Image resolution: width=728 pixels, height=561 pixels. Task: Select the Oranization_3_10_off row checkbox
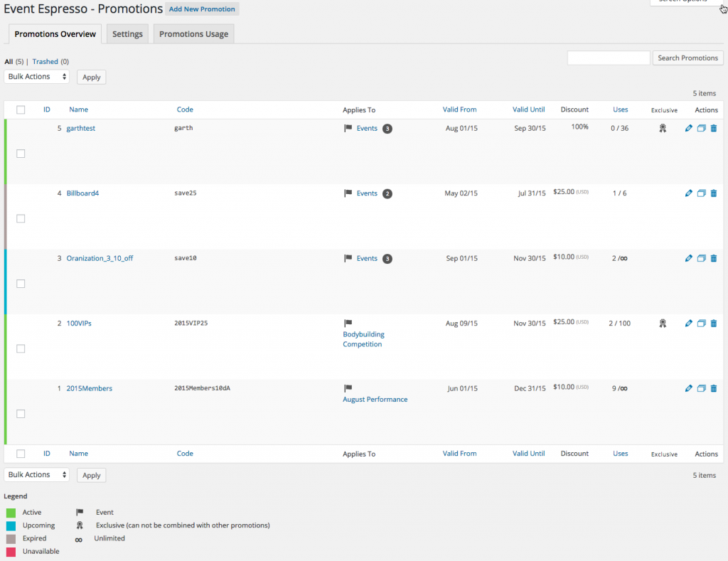point(21,284)
